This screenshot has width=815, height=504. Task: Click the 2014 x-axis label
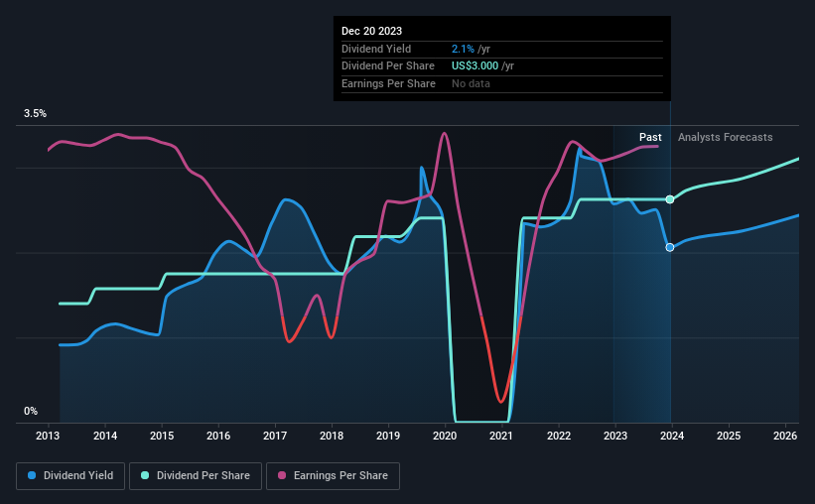pos(105,436)
